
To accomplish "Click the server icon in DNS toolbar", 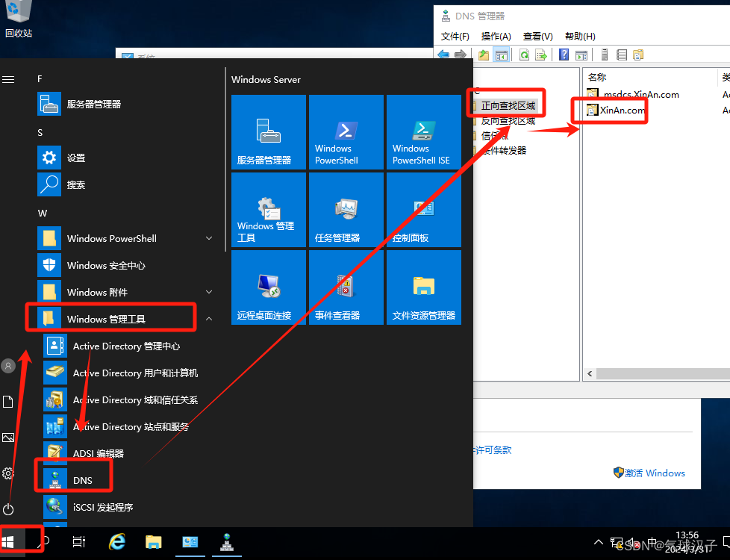I will pyautogui.click(x=605, y=55).
